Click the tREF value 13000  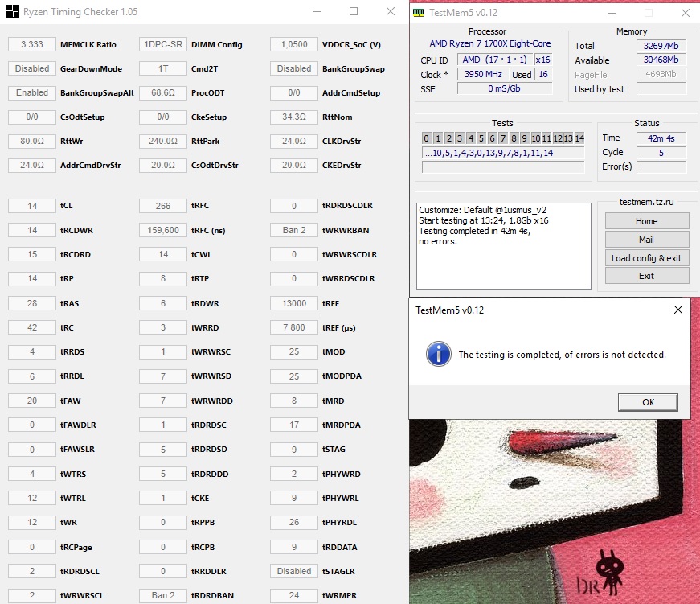pyautogui.click(x=294, y=303)
